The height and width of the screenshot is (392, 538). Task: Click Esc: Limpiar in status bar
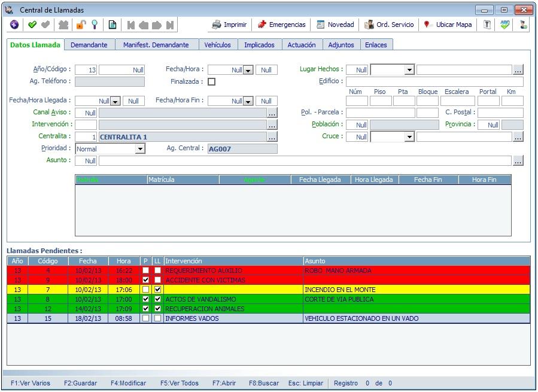pos(306,383)
